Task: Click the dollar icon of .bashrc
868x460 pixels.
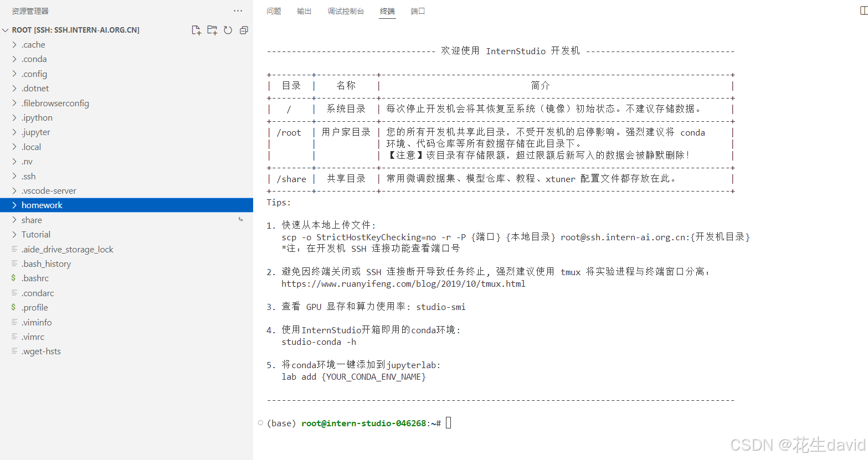Action: coord(14,278)
